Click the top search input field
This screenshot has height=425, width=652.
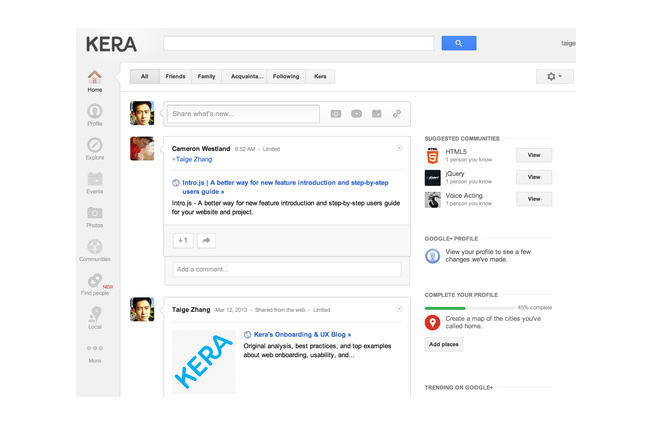tap(299, 43)
